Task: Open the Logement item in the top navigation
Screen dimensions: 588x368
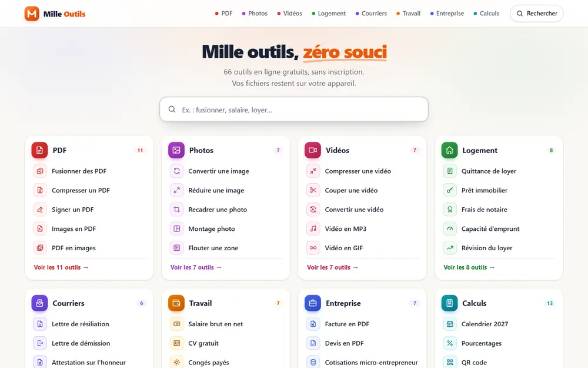Action: (329, 14)
